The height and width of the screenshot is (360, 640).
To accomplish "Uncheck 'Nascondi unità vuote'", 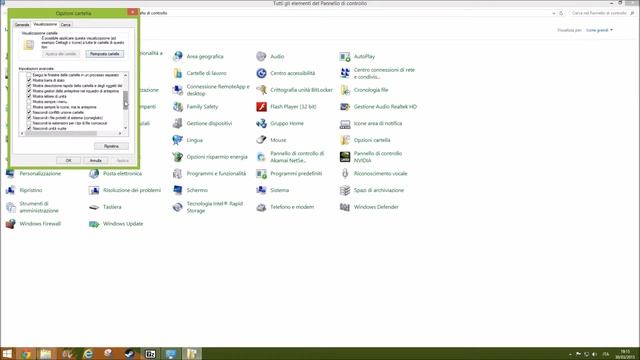I will coord(29,128).
